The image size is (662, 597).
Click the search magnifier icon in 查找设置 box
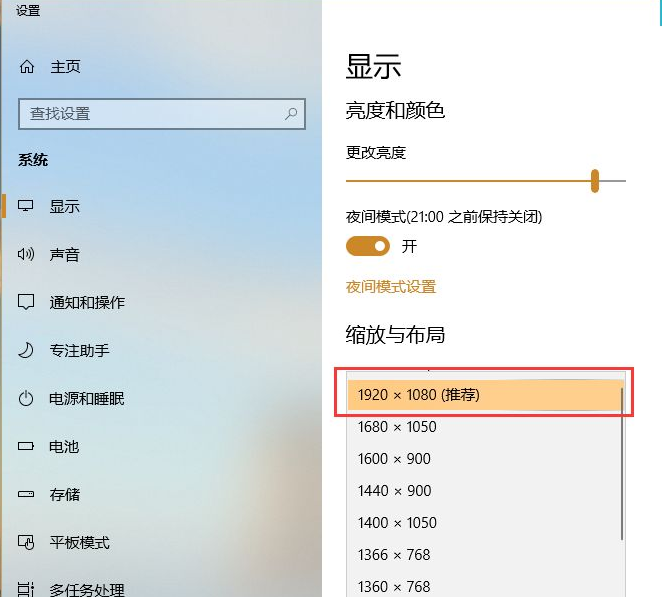coord(291,114)
